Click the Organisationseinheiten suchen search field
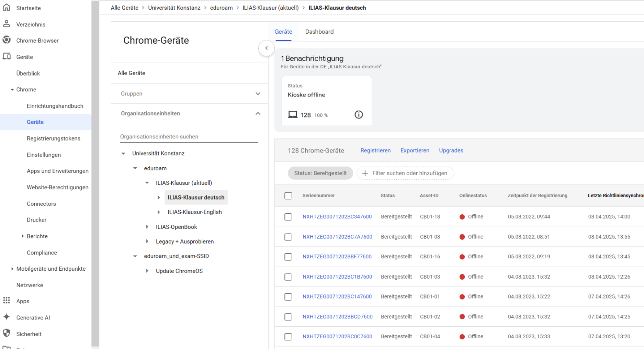This screenshot has height=349, width=644. pos(189,137)
